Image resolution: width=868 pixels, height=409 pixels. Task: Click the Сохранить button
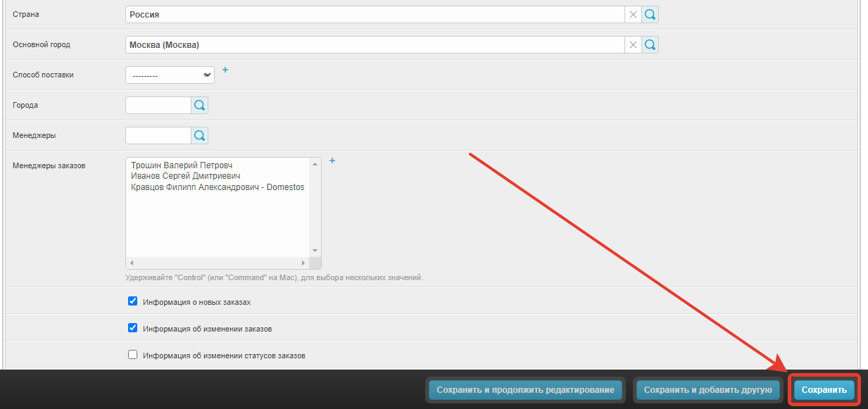(824, 390)
